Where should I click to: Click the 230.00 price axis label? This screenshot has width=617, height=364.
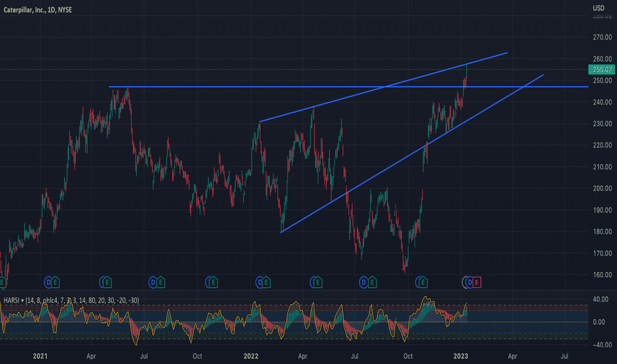(x=602, y=124)
